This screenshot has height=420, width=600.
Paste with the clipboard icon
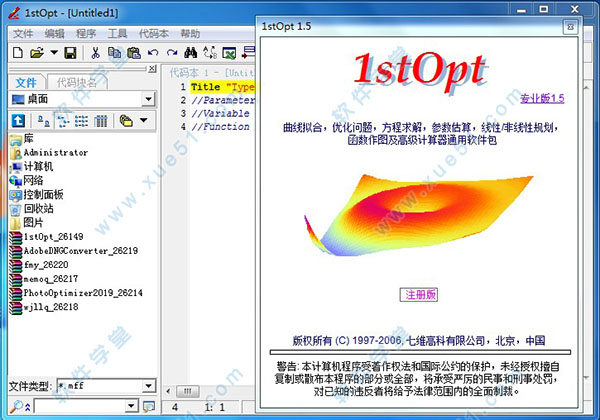tap(134, 53)
